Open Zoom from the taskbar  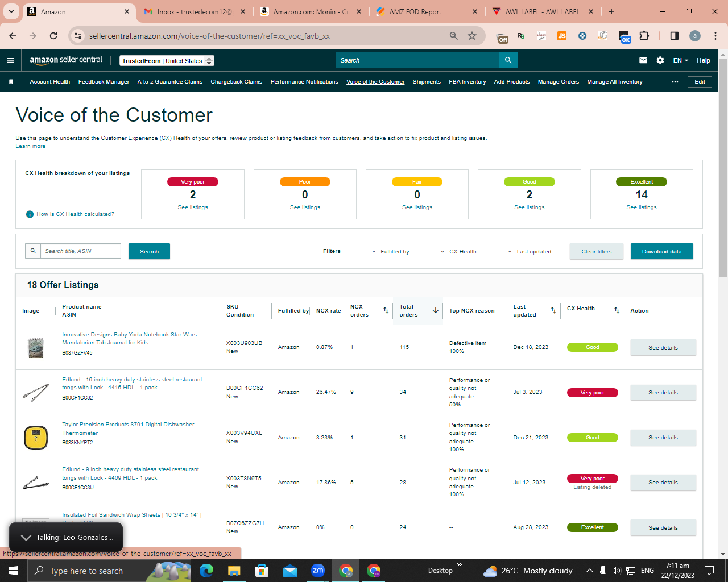318,571
